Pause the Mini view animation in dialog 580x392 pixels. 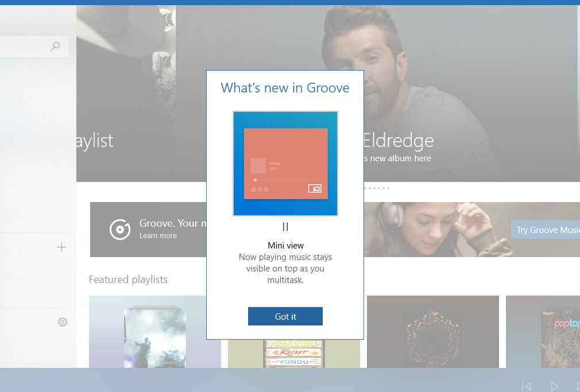point(285,226)
